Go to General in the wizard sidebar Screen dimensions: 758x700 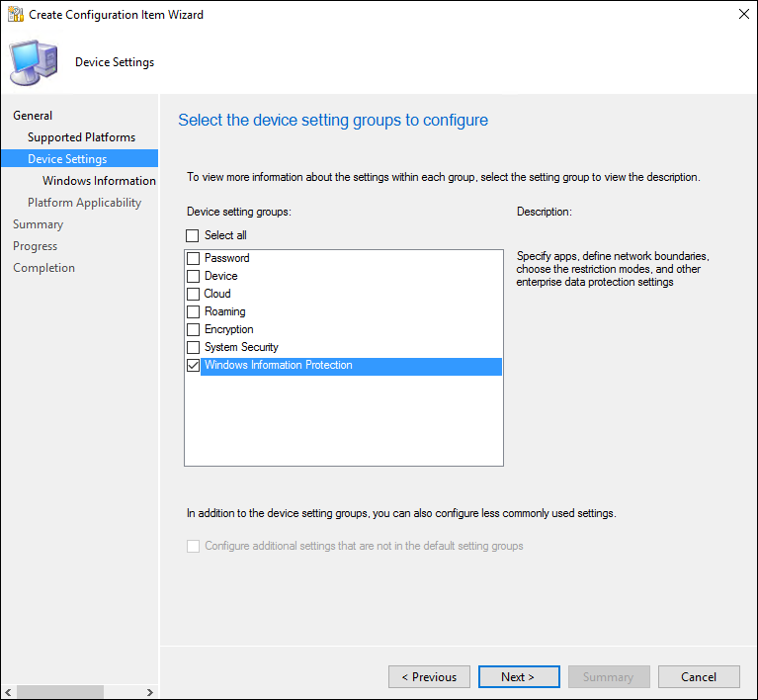(33, 116)
